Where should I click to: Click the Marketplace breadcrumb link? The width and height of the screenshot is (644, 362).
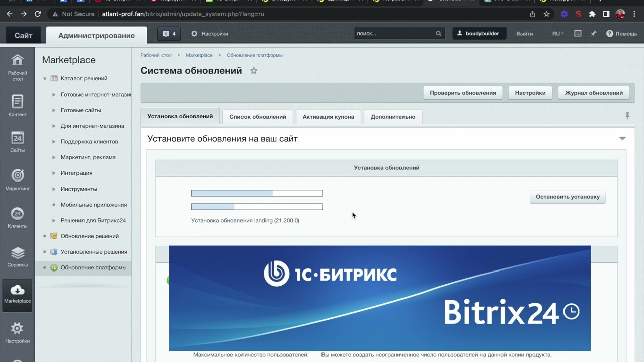tap(199, 55)
